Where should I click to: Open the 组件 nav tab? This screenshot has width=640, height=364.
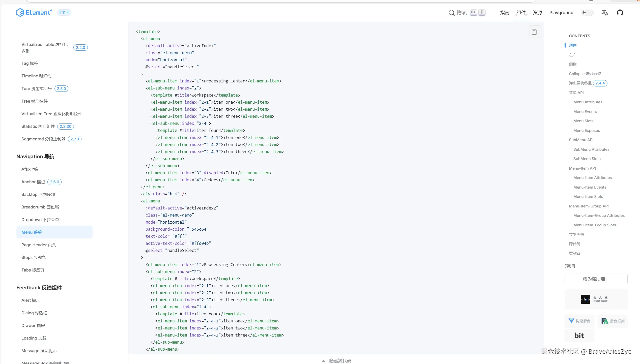tap(521, 13)
